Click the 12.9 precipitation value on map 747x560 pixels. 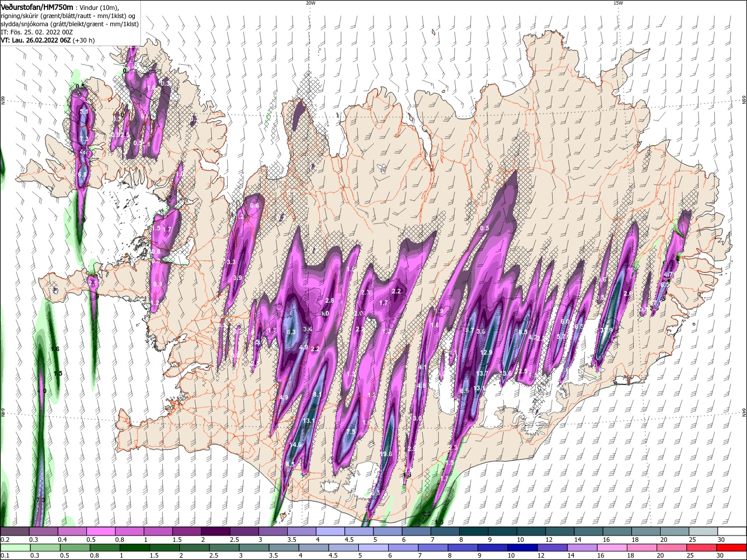click(x=486, y=352)
